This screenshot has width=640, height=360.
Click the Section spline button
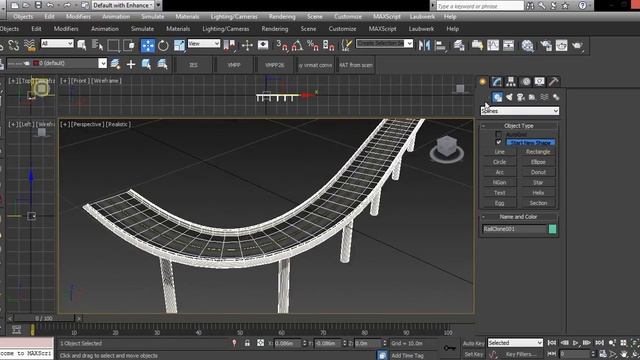(x=538, y=203)
